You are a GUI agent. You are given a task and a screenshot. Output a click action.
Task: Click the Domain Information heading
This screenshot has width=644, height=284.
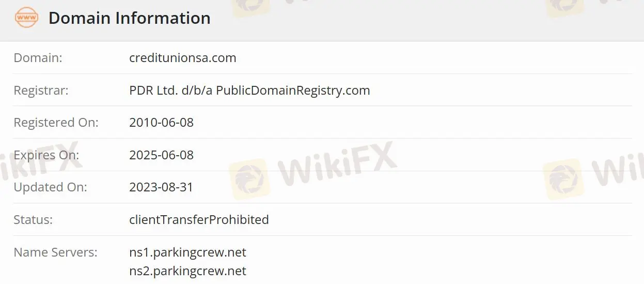[x=130, y=18]
